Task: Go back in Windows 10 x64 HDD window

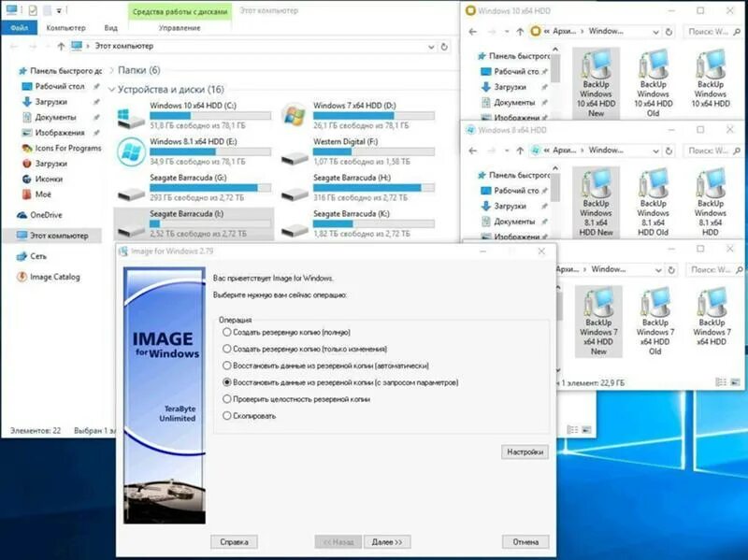Action: coord(473,32)
